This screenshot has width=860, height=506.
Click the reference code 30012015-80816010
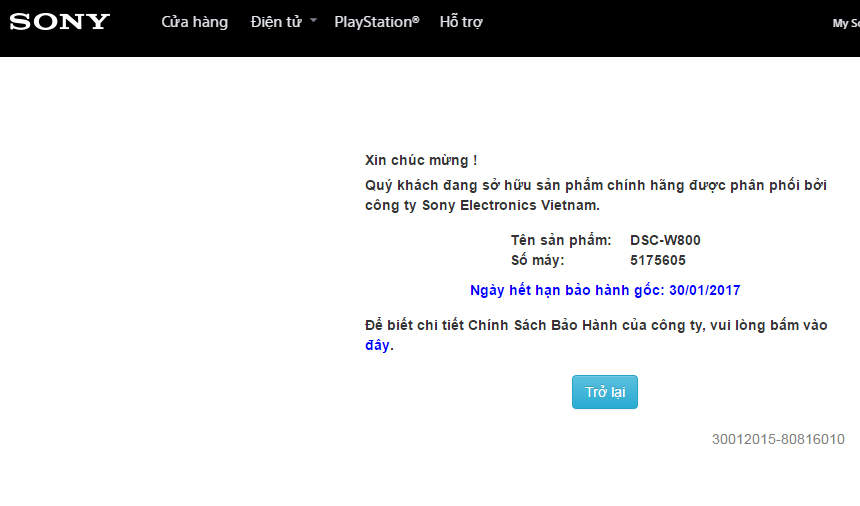(x=778, y=439)
